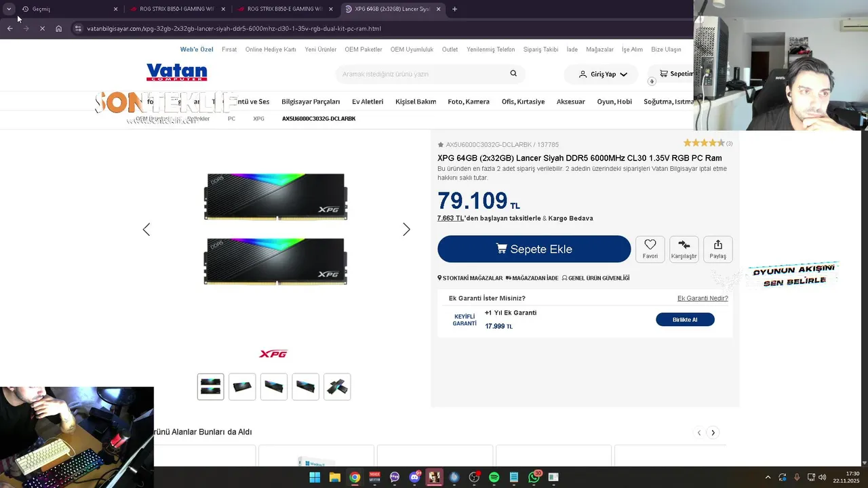Viewport: 868px width, 488px height.
Task: Show hidden system tray icons
Action: (768, 477)
